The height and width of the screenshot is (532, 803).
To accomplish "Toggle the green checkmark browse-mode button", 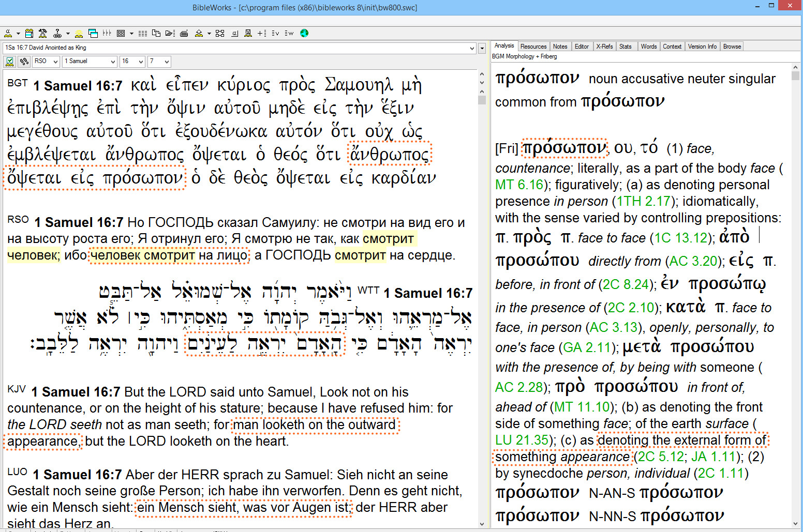I will 9,62.
